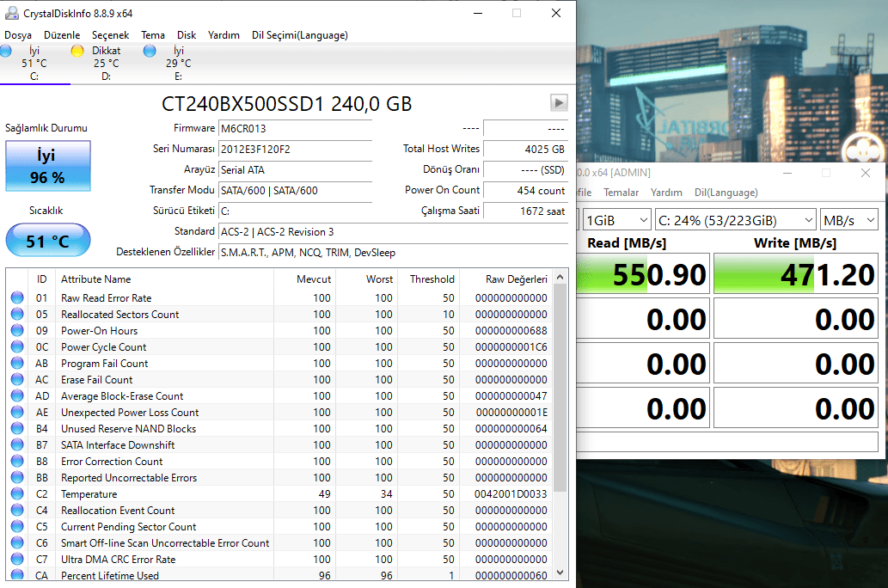Screen dimensions: 888x588
Task: Click status orb of Temperature row
Action: (17, 494)
